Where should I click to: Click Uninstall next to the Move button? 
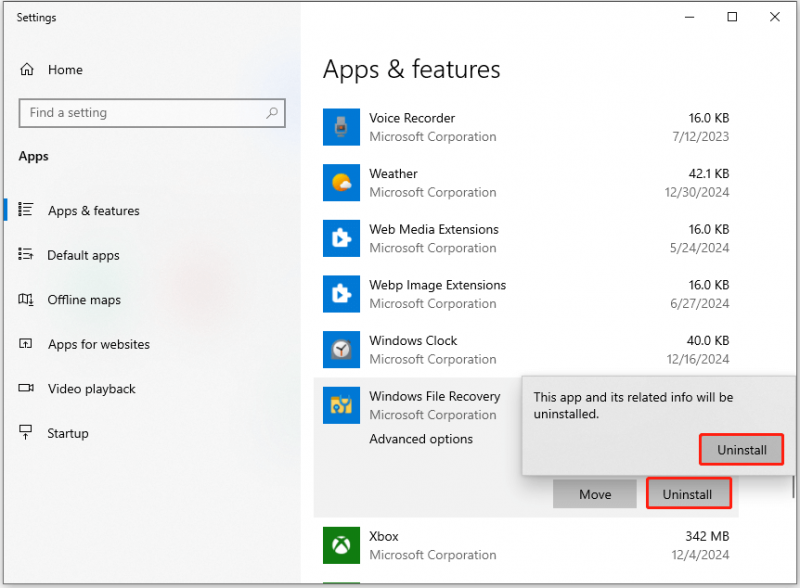689,494
